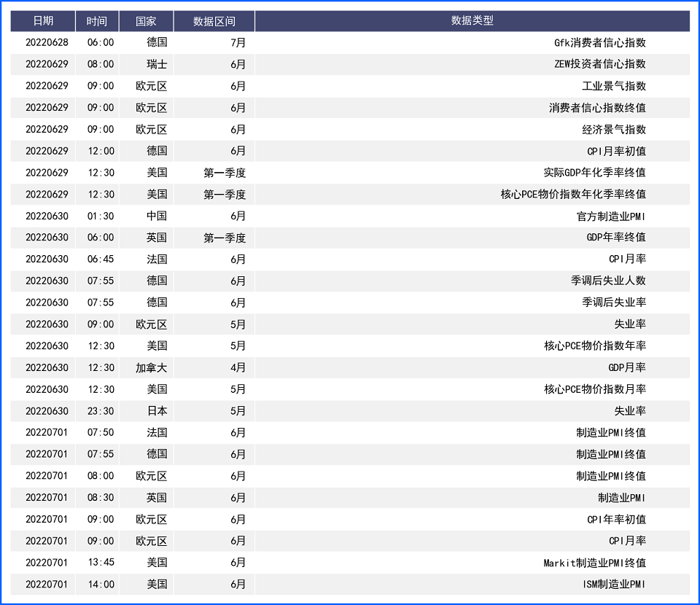
Task: Select the 瑞士 country cell
Action: (x=157, y=64)
